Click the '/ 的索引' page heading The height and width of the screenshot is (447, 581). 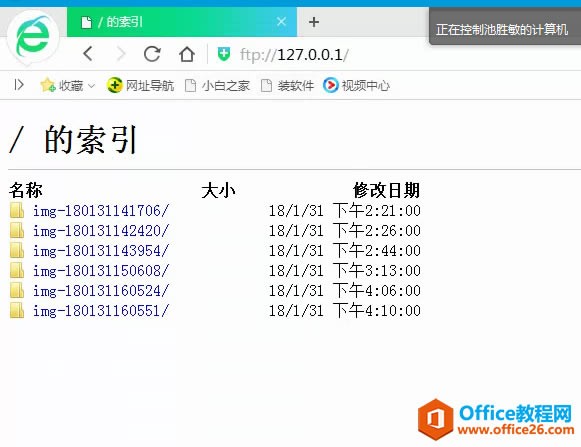73,139
